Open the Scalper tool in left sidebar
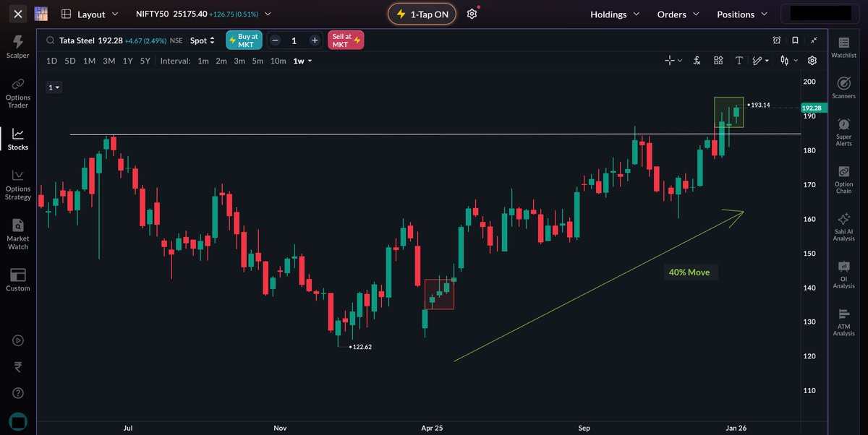Viewport: 868px width, 435px height. pyautogui.click(x=18, y=47)
